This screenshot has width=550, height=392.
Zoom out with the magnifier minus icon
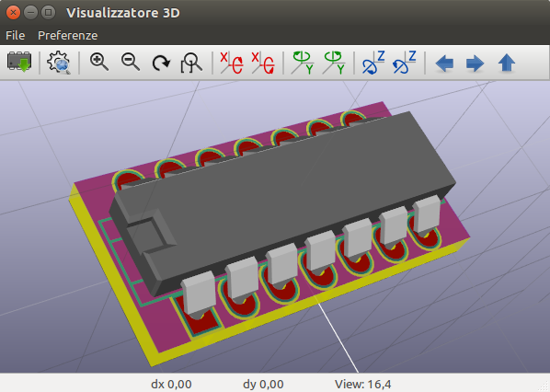(131, 63)
